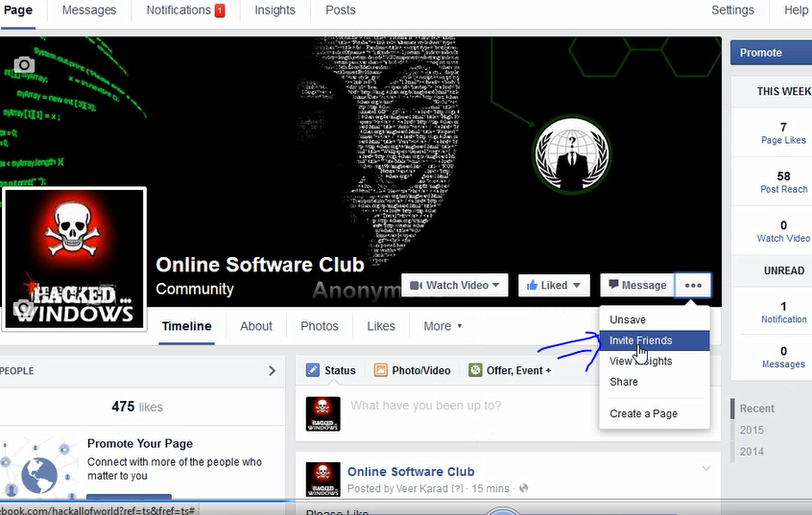Click the Promote Your Page heading
Viewport: 812px width, 515px height.
pos(140,444)
